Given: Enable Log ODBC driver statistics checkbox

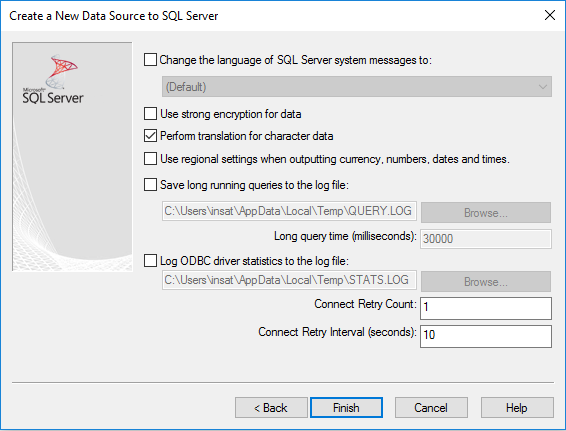Looking at the screenshot, I should pyautogui.click(x=150, y=261).
